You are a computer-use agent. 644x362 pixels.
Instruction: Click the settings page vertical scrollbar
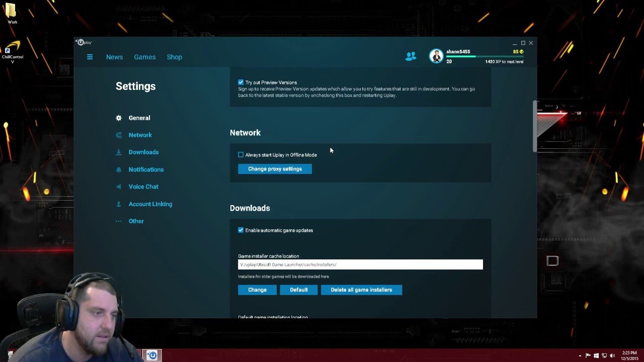(x=534, y=126)
